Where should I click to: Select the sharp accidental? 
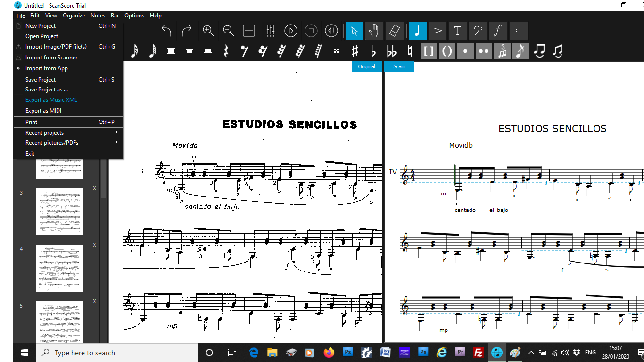(x=355, y=51)
